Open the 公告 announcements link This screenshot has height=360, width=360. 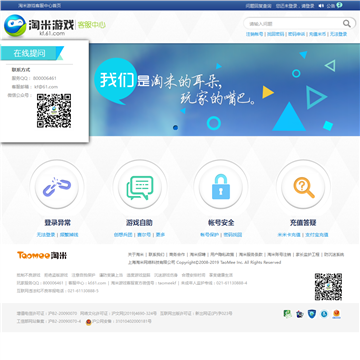tap(330, 6)
